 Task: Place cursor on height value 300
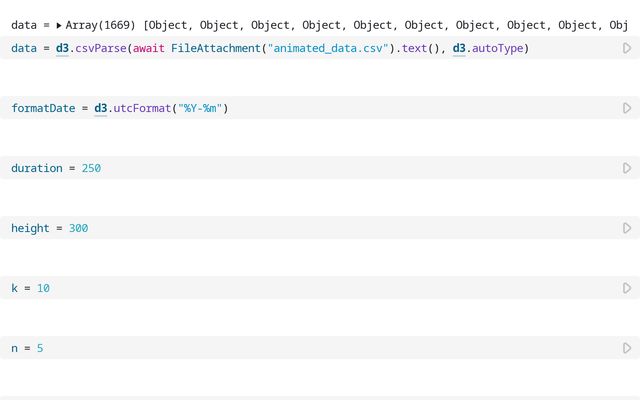click(78, 228)
